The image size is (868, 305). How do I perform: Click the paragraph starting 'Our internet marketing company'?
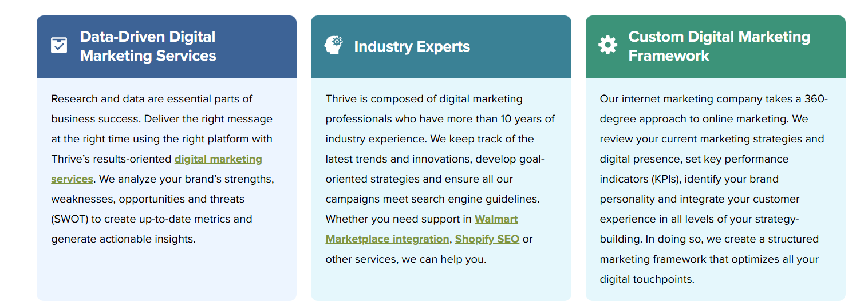pos(714,189)
